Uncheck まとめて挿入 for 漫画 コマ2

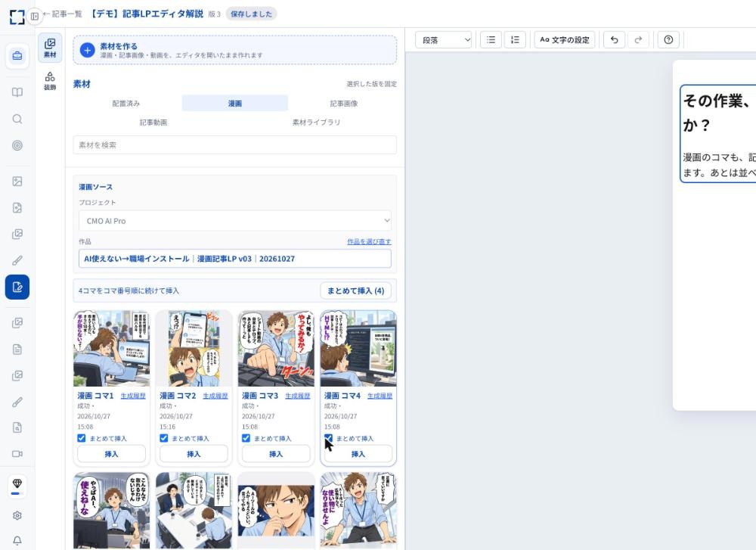click(164, 438)
